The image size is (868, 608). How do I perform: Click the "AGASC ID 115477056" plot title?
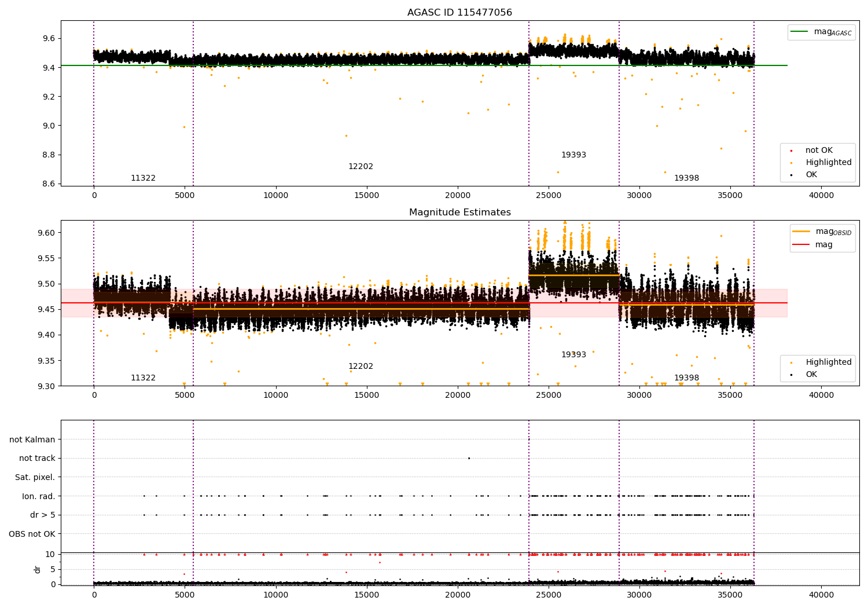(459, 13)
